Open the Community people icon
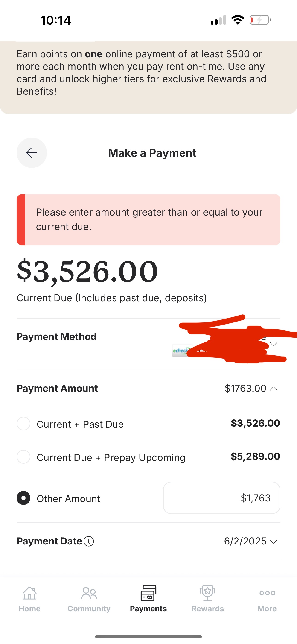The height and width of the screenshot is (644, 297). tap(89, 593)
